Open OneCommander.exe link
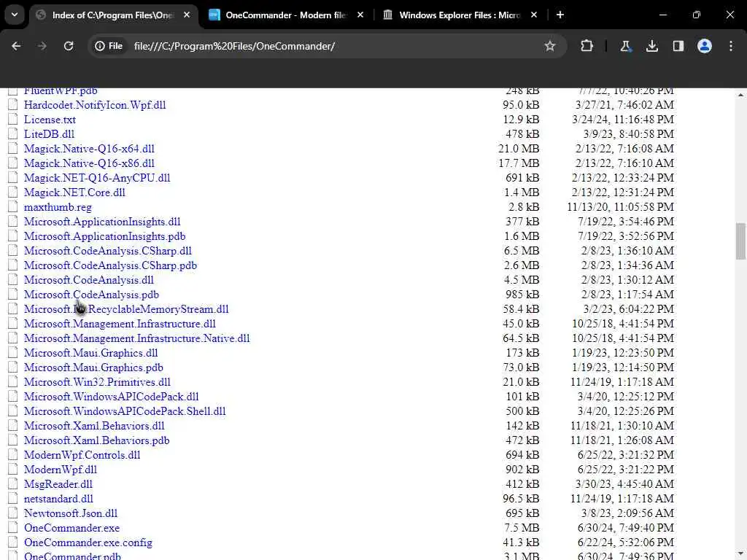The height and width of the screenshot is (560, 747). click(71, 528)
